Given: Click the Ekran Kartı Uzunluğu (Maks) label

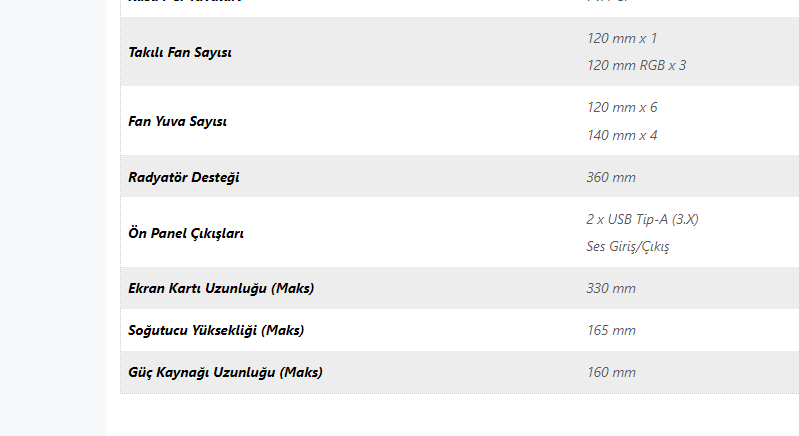Looking at the screenshot, I should tap(221, 288).
